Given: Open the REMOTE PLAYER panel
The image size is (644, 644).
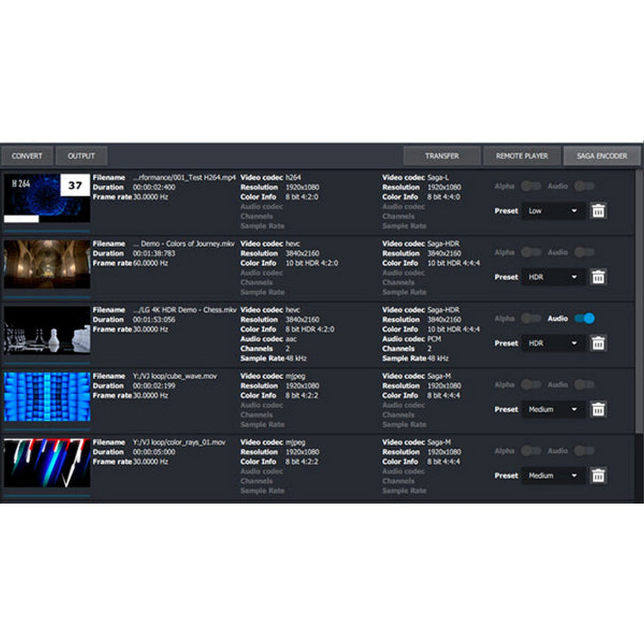Looking at the screenshot, I should tap(522, 155).
